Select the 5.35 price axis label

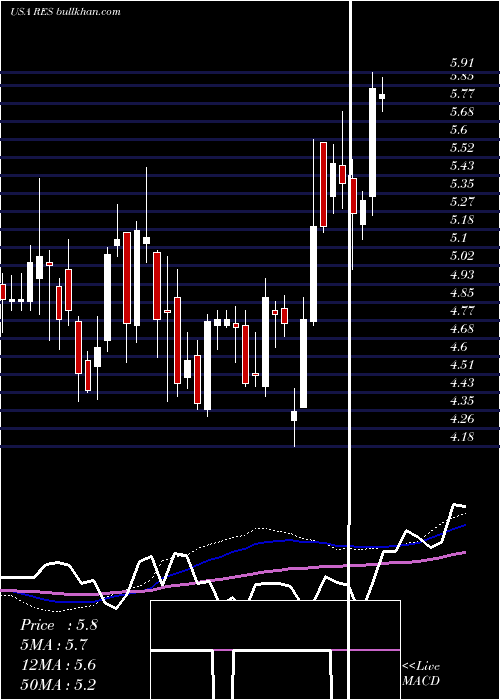[462, 184]
